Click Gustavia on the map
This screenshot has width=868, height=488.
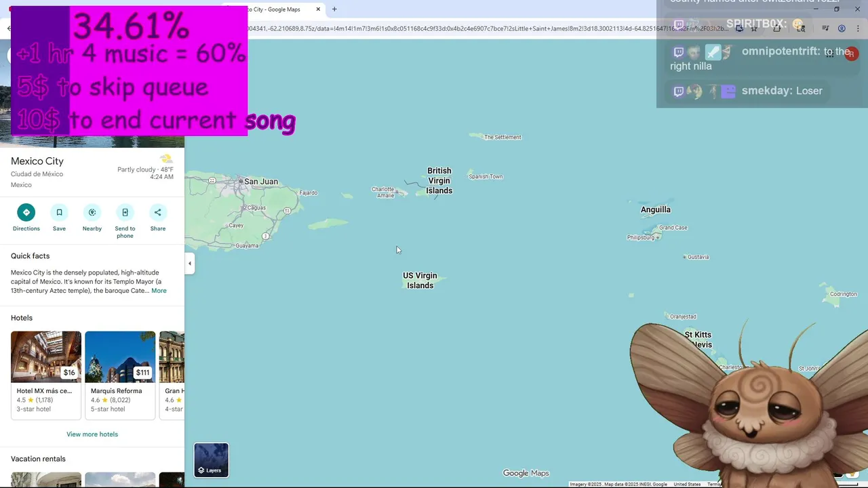698,257
